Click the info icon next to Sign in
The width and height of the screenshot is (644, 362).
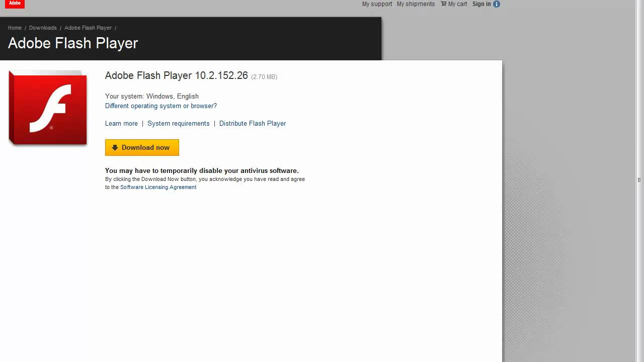pos(497,4)
